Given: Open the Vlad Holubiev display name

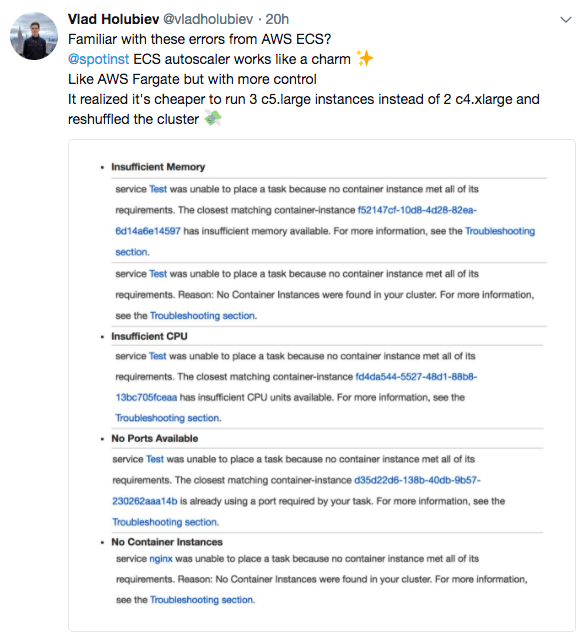Looking at the screenshot, I should [x=114, y=19].
